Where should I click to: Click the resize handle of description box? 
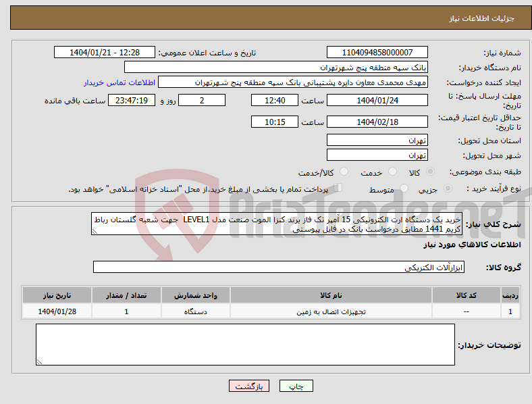tap(95, 232)
